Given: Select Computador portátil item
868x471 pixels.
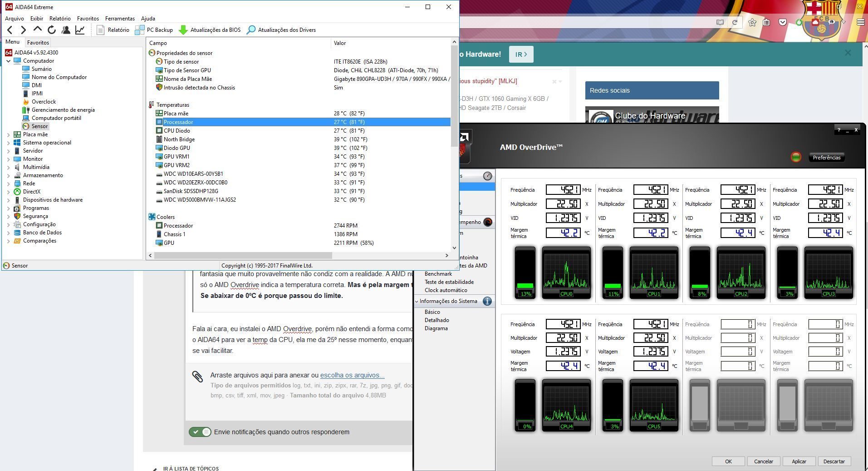Looking at the screenshot, I should point(56,118).
